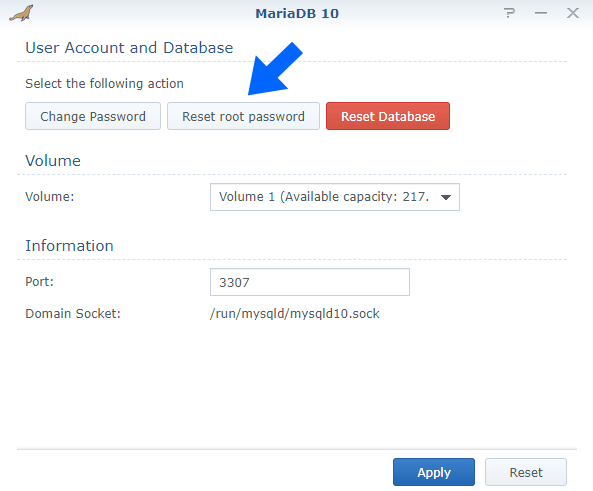The image size is (593, 491).
Task: Click the Reset root password button
Action: [x=243, y=116]
